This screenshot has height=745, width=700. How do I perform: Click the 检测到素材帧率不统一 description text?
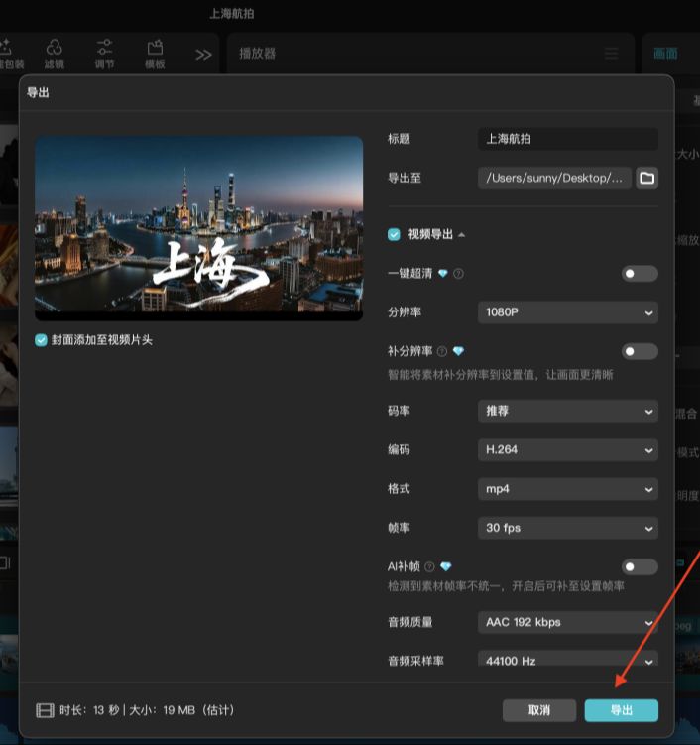click(506, 586)
